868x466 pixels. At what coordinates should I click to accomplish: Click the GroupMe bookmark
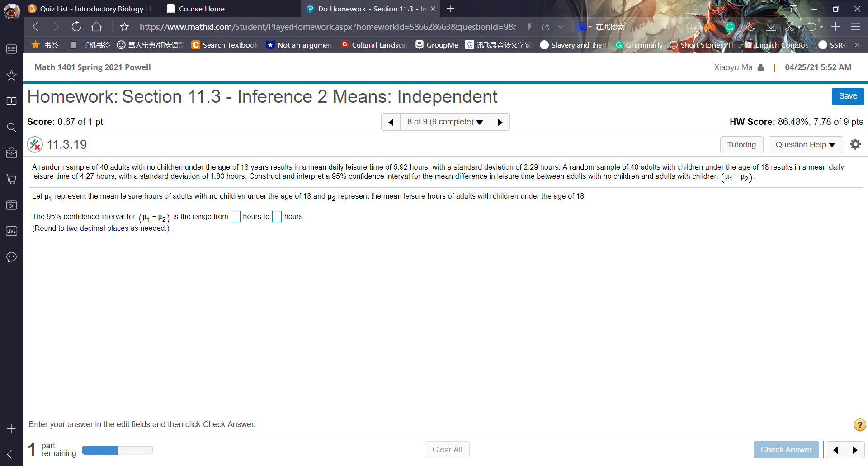tap(436, 45)
